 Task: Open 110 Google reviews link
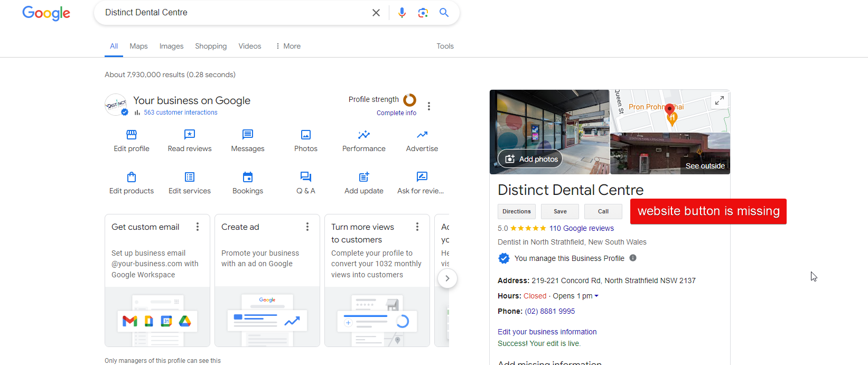coord(581,228)
